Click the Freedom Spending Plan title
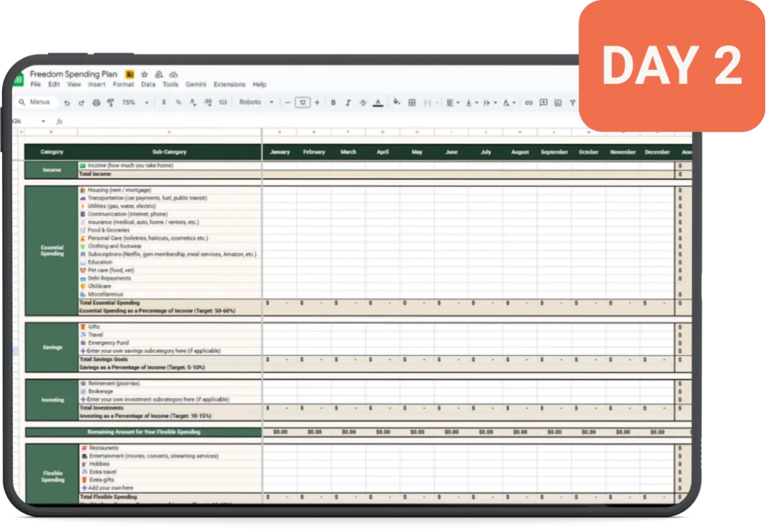 point(74,74)
